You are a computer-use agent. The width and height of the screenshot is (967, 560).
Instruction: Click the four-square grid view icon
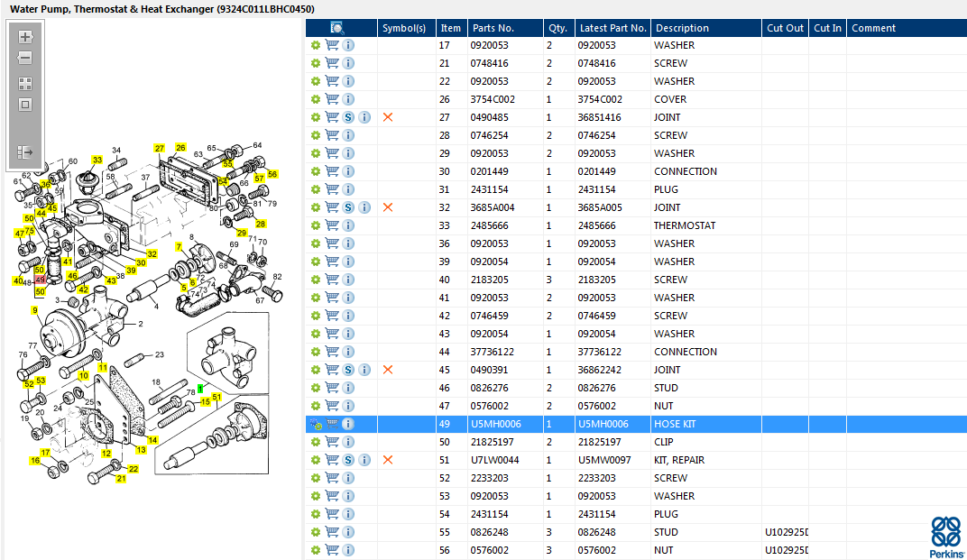25,84
